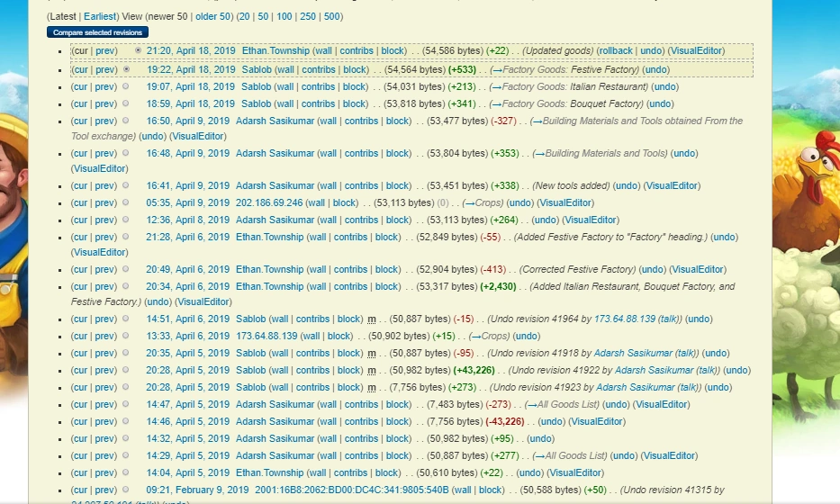The image size is (840, 504).
Task: Select radio button for 19:07 April 18 revision
Action: [x=126, y=86]
